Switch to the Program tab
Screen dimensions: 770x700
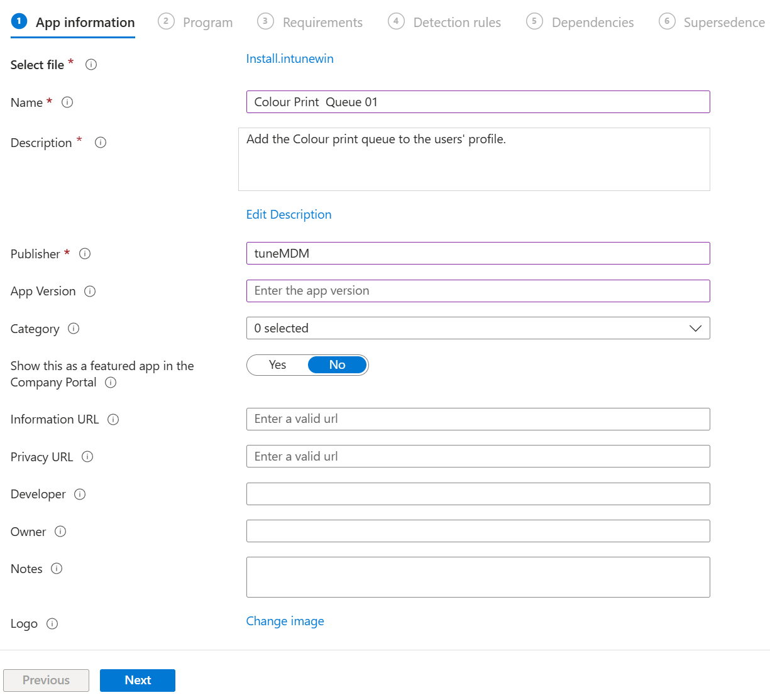207,23
